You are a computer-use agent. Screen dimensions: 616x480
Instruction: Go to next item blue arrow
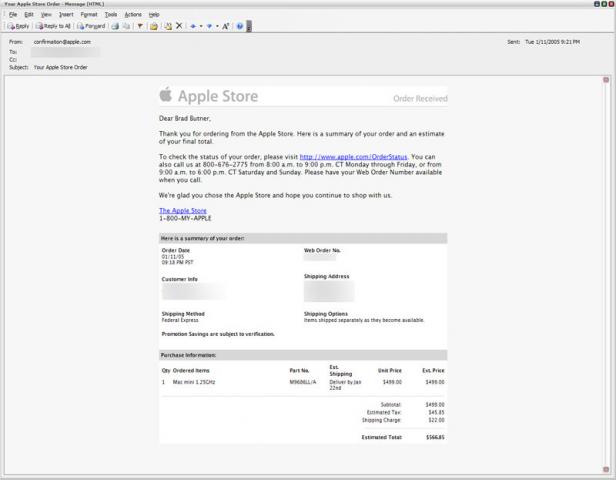pyautogui.click(x=209, y=26)
